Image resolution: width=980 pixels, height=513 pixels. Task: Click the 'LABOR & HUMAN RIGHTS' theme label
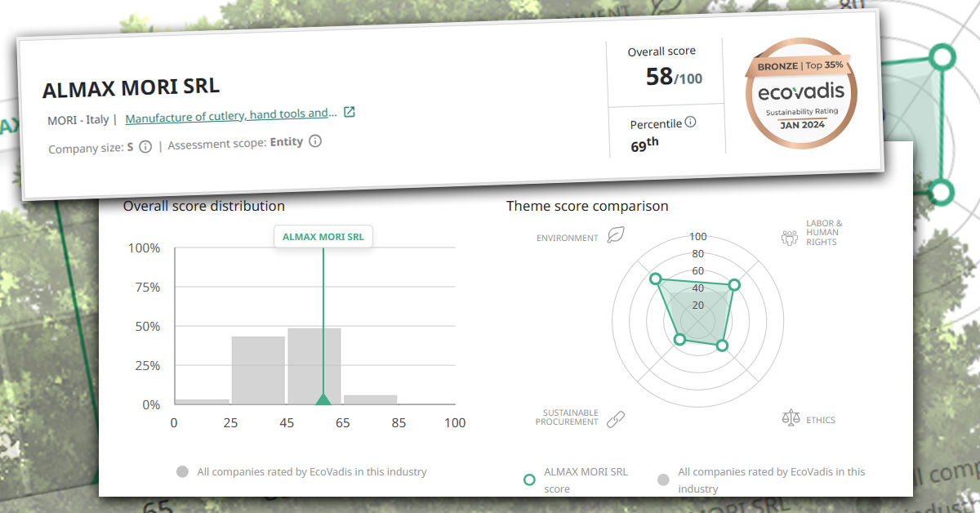click(824, 232)
